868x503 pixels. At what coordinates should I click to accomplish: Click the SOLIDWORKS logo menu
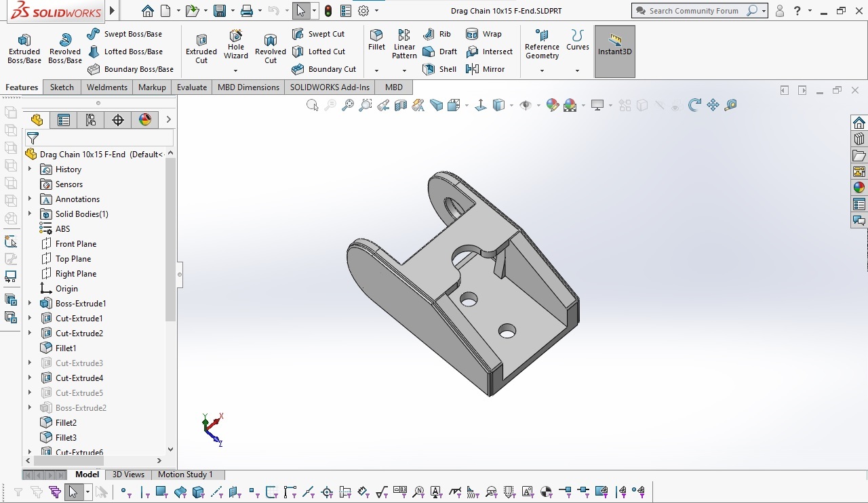56,12
